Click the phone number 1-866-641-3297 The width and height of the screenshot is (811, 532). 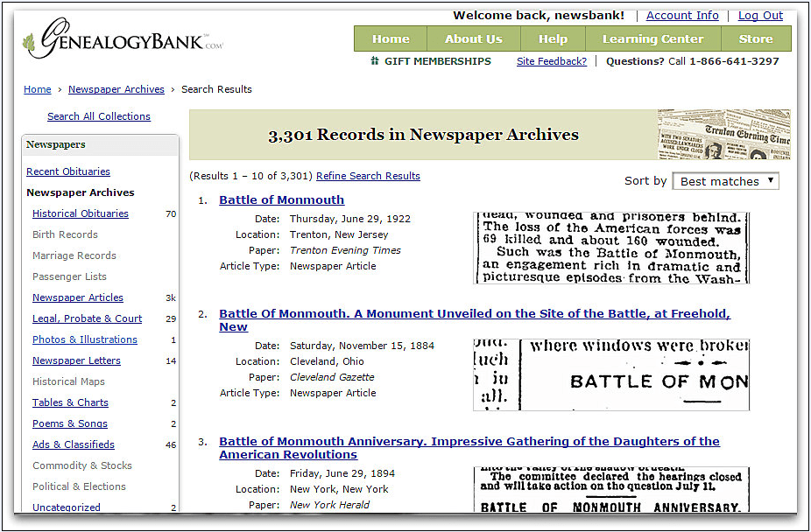click(734, 61)
